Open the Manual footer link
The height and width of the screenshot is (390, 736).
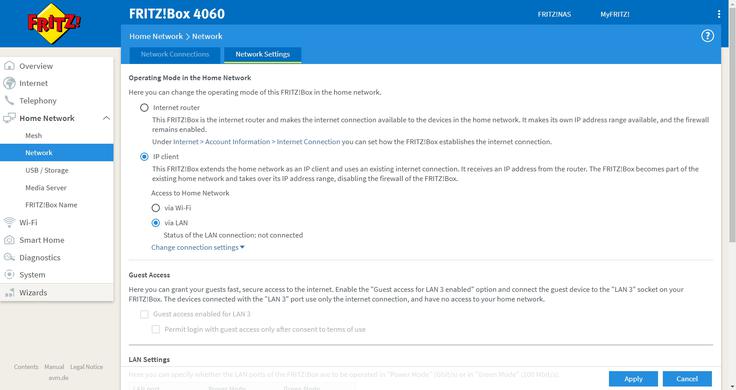click(x=54, y=367)
